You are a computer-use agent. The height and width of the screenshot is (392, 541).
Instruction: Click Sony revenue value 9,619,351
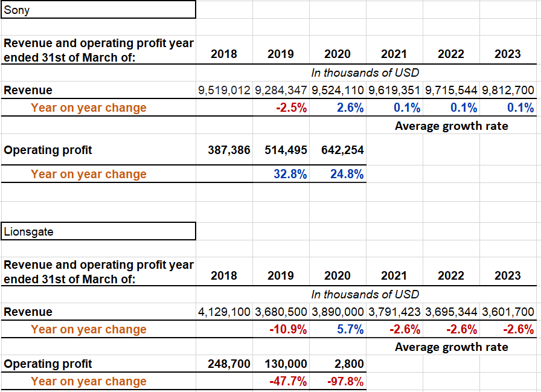point(394,90)
